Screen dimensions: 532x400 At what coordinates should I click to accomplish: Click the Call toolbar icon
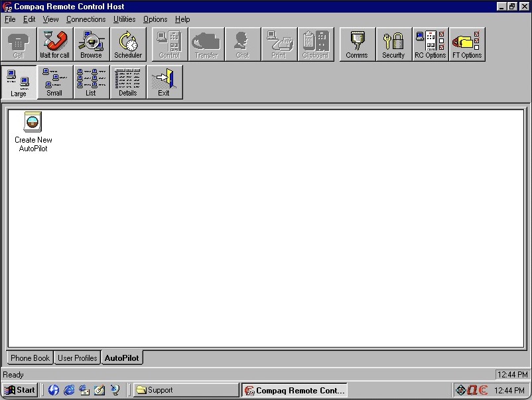point(19,44)
